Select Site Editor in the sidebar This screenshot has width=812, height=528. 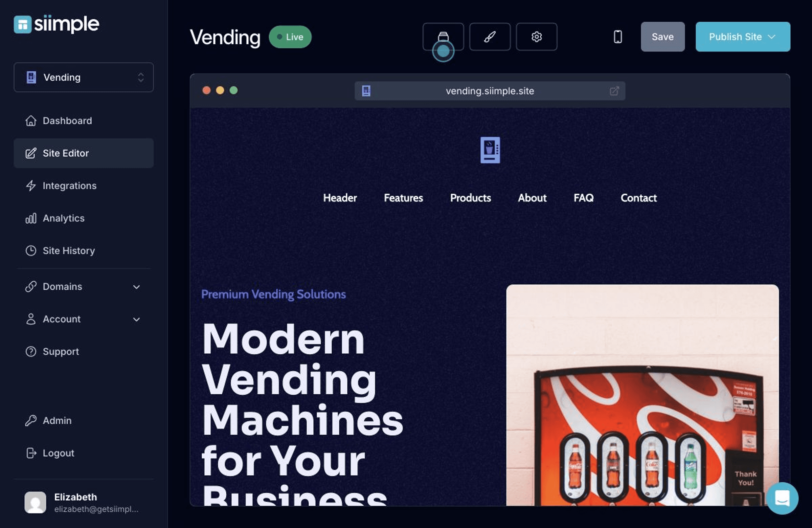84,153
